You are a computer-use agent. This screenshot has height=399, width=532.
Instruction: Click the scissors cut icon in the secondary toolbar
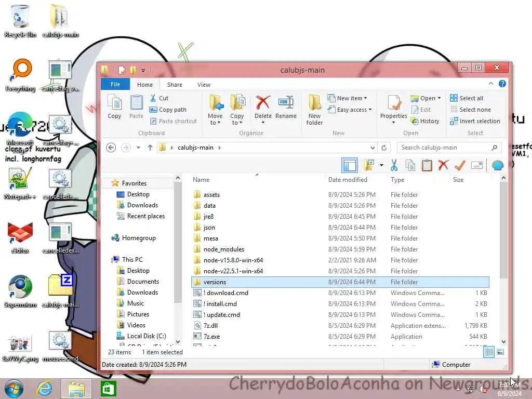click(394, 166)
